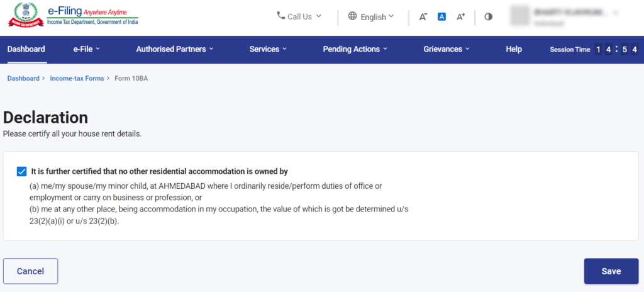Viewport: 644px width, 292px height.
Task: Follow the Income-tax Forms breadcrumb link
Action: coord(77,79)
